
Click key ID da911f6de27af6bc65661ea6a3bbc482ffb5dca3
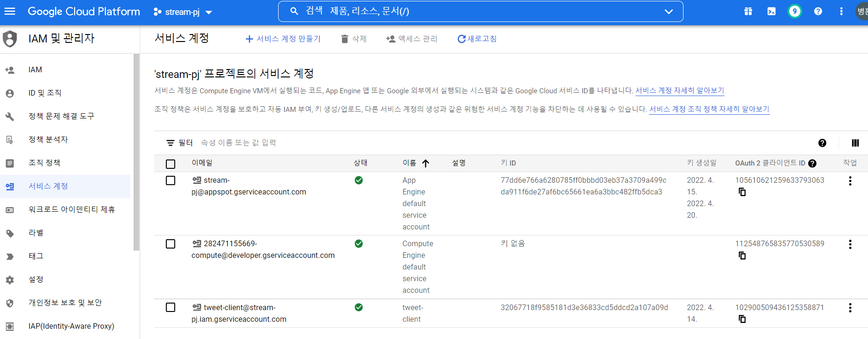(x=581, y=192)
